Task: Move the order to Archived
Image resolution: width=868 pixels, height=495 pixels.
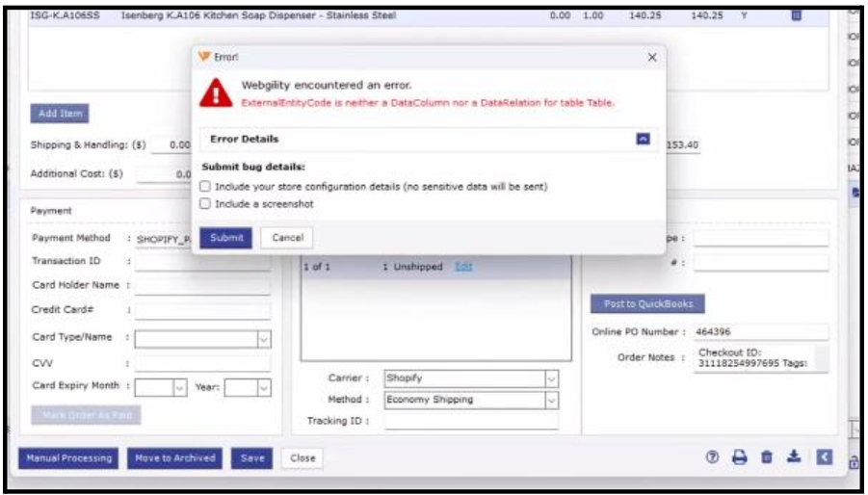Action: click(x=175, y=458)
